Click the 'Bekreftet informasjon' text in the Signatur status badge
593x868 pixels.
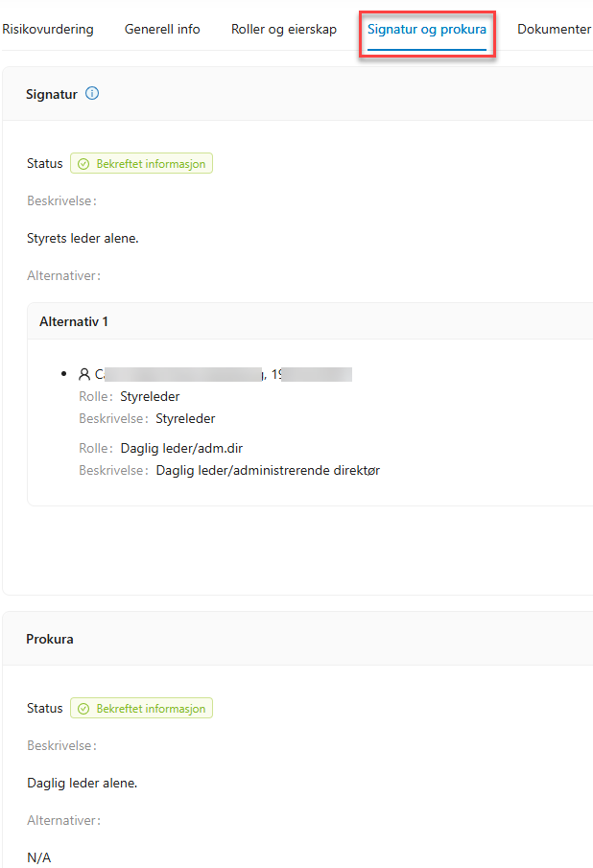(x=151, y=164)
